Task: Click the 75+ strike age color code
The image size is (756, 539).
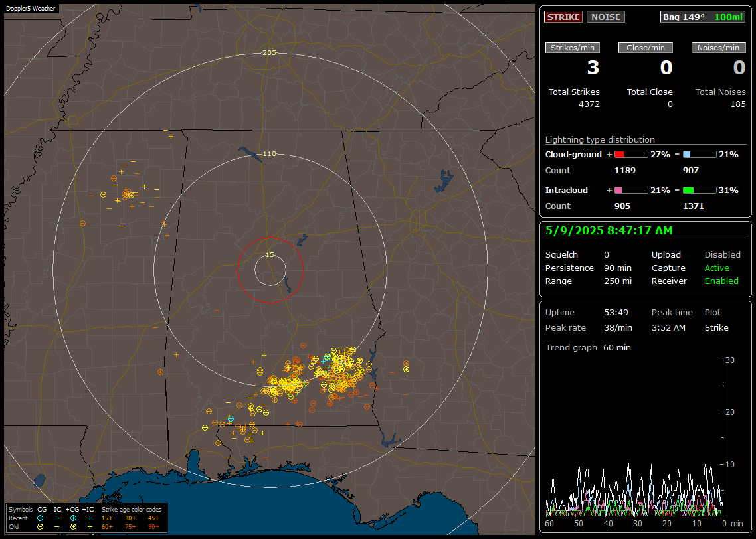Action: tap(130, 527)
